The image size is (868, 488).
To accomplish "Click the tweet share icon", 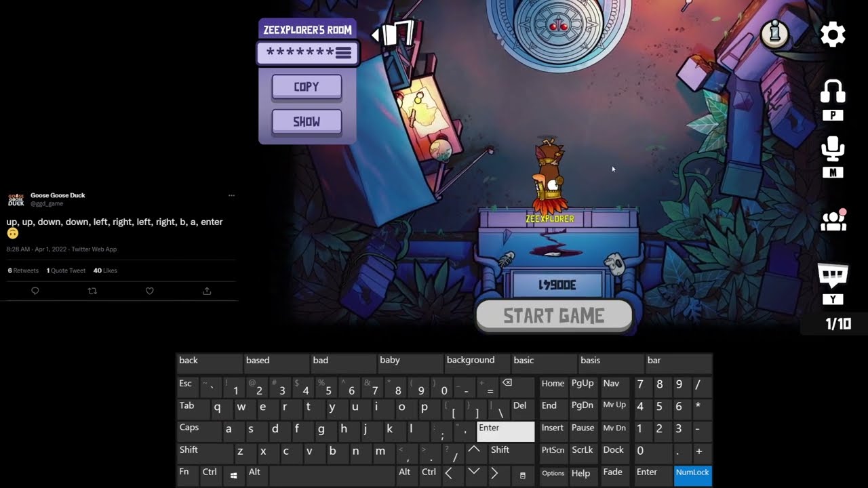I will point(207,291).
